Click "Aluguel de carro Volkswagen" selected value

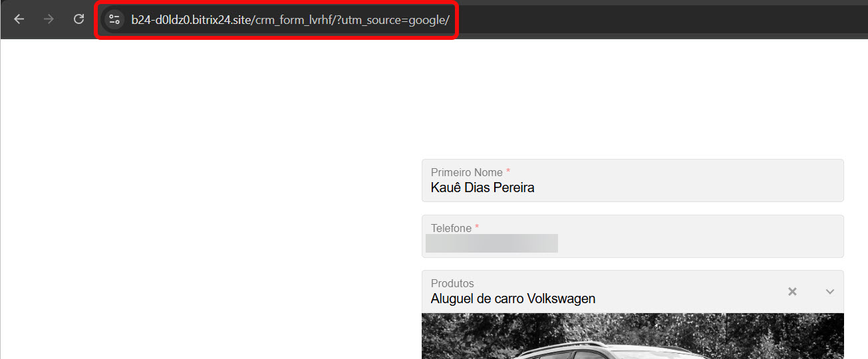point(513,299)
